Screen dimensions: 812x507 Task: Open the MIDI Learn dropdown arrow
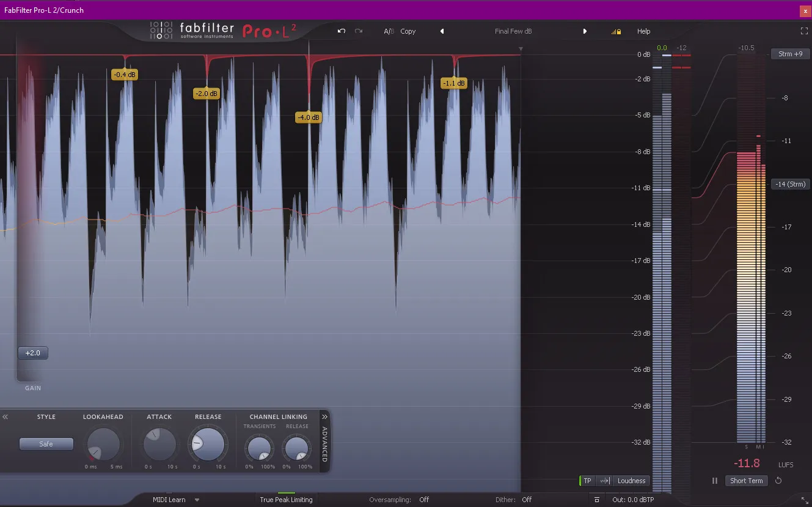pyautogui.click(x=197, y=500)
